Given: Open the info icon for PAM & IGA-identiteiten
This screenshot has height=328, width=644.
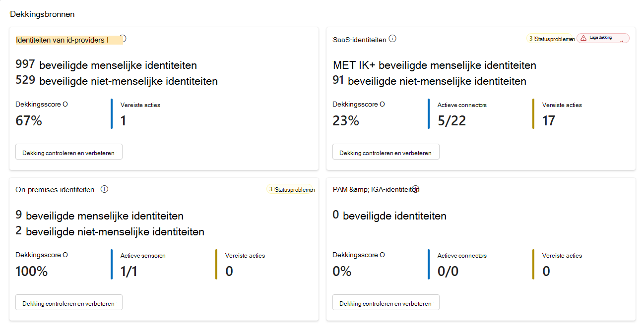Looking at the screenshot, I should click(x=415, y=189).
